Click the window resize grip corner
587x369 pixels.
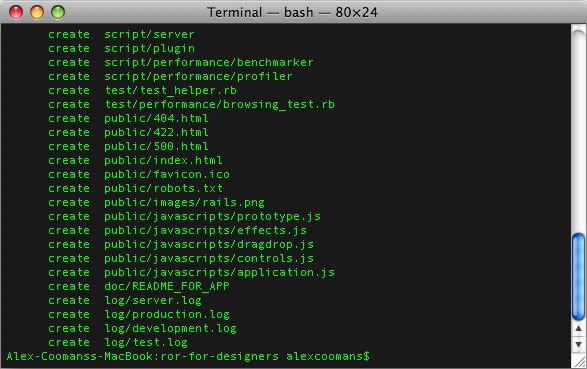click(x=579, y=361)
